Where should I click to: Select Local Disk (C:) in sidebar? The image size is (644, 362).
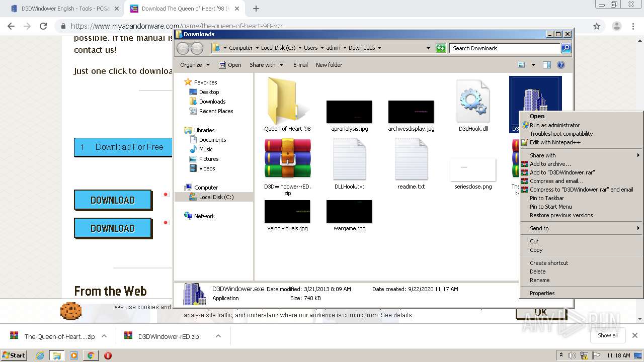click(x=216, y=197)
